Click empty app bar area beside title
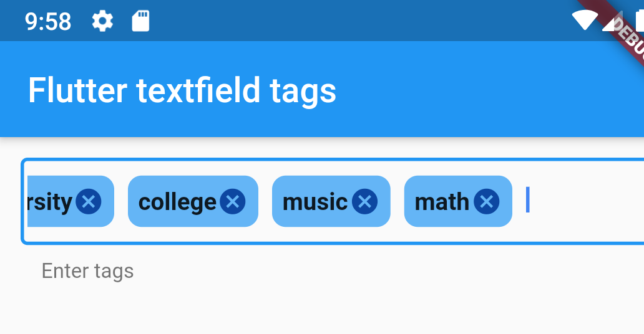 click(x=489, y=90)
